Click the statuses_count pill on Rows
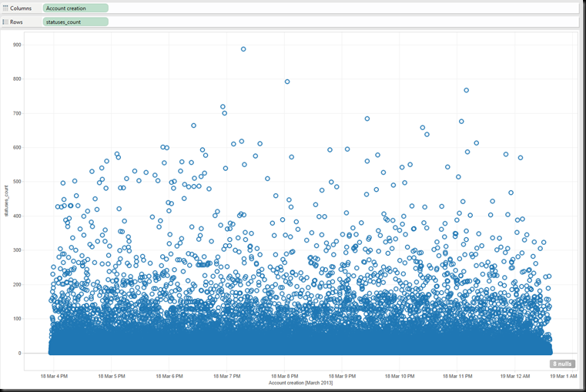 tap(75, 22)
